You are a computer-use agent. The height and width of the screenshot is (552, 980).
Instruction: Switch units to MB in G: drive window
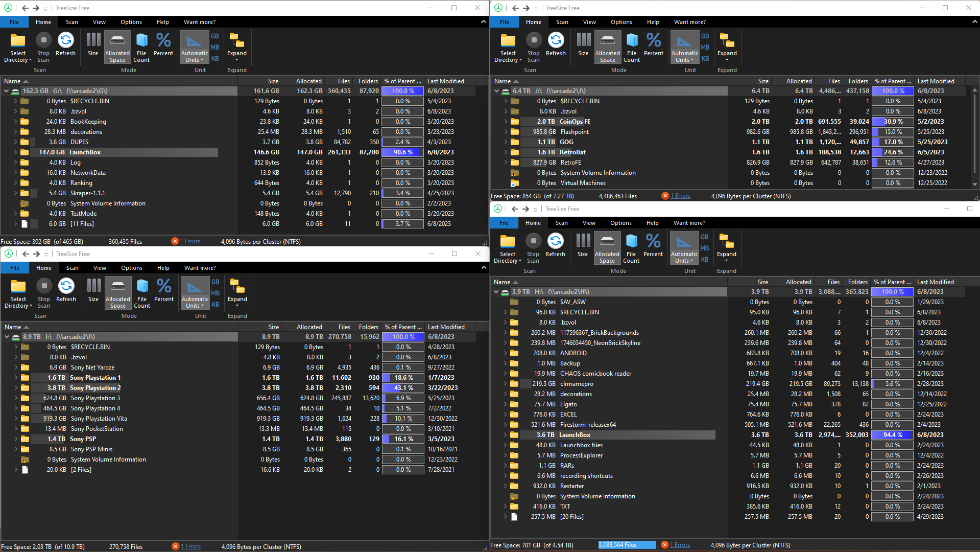coord(215,47)
